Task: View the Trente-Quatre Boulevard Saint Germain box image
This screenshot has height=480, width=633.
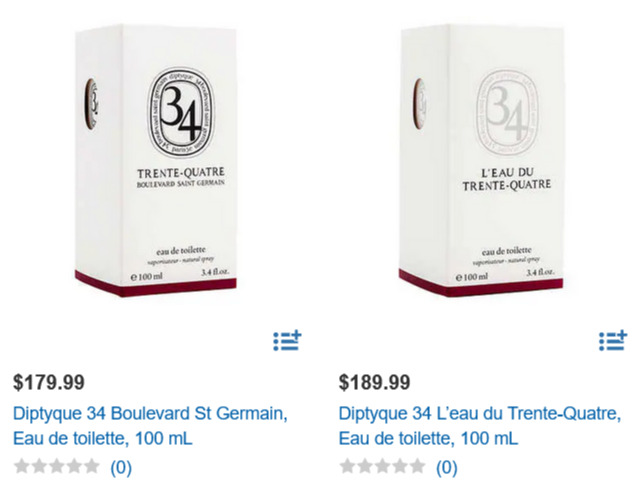Action: (x=156, y=160)
